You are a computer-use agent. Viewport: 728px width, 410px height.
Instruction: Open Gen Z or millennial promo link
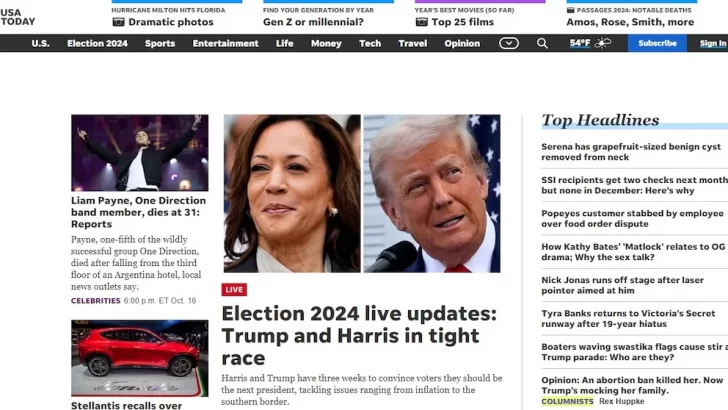point(313,22)
